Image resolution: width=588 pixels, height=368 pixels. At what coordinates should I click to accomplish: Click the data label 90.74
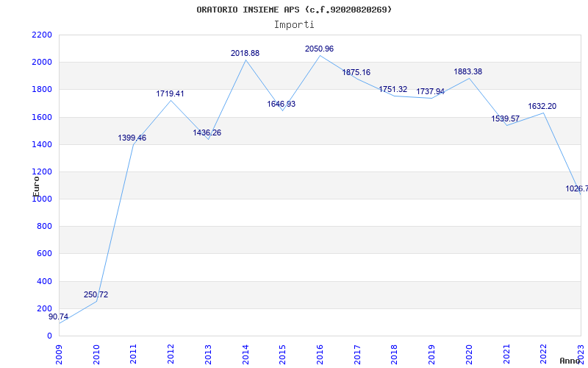[59, 316]
